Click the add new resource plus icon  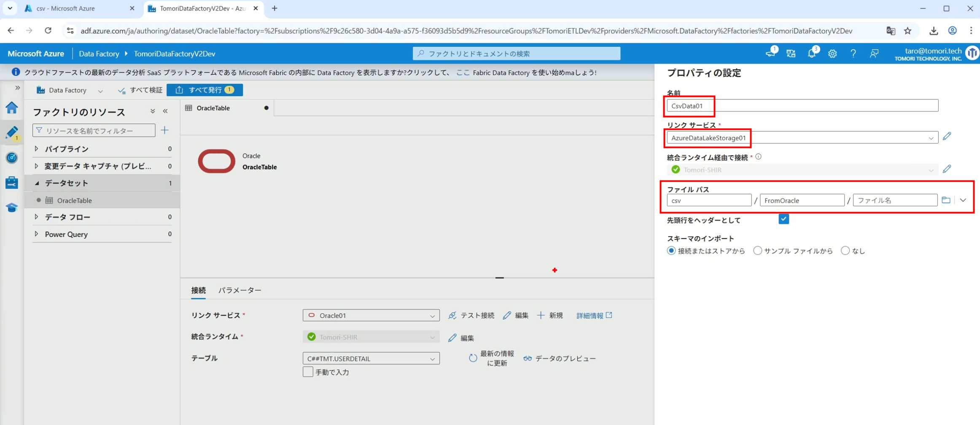[165, 130]
